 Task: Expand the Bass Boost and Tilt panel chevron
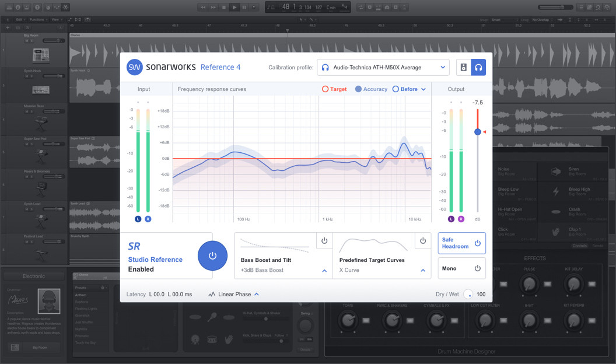click(324, 271)
